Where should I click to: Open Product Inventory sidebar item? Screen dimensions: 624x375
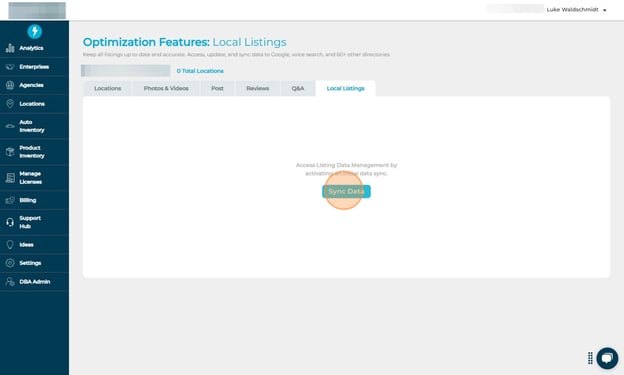(x=34, y=152)
